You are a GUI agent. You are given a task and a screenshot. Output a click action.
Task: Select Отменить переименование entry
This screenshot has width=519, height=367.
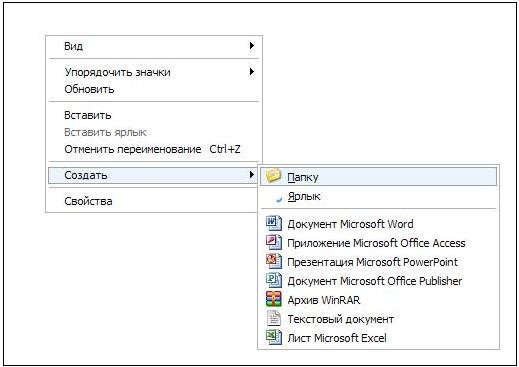[154, 149]
